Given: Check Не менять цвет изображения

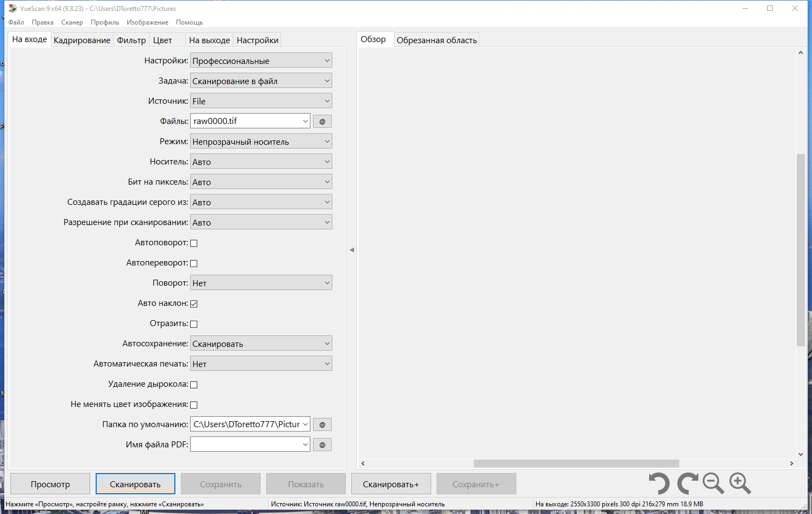Looking at the screenshot, I should tap(193, 405).
